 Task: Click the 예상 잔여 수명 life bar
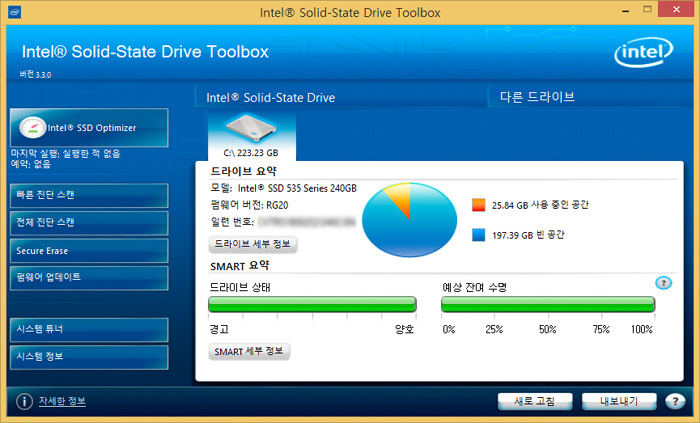coord(548,304)
